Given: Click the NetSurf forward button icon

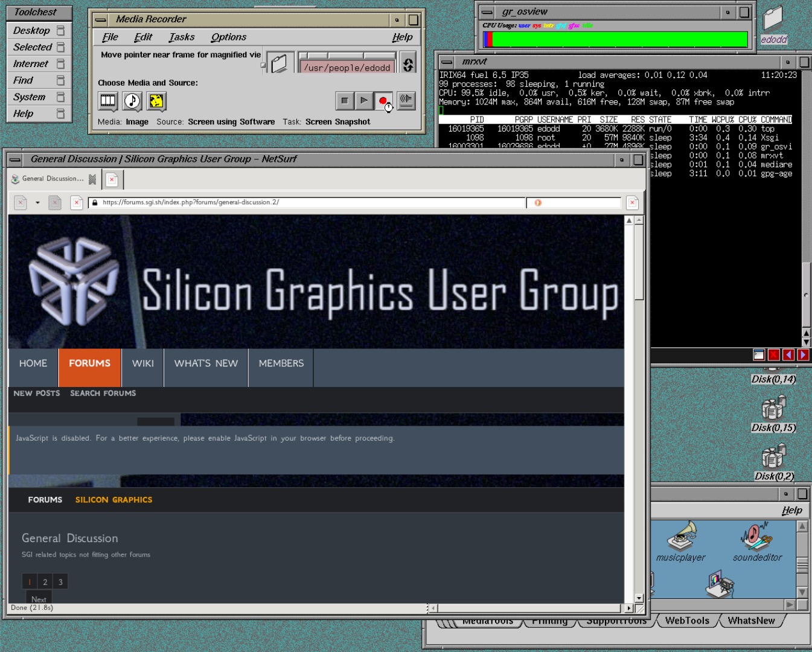Looking at the screenshot, I should [55, 203].
